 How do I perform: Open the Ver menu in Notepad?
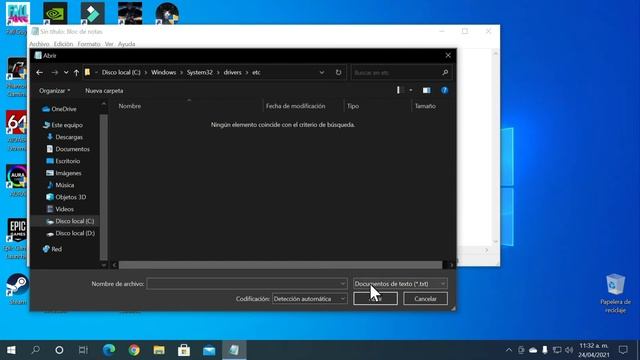(109, 44)
